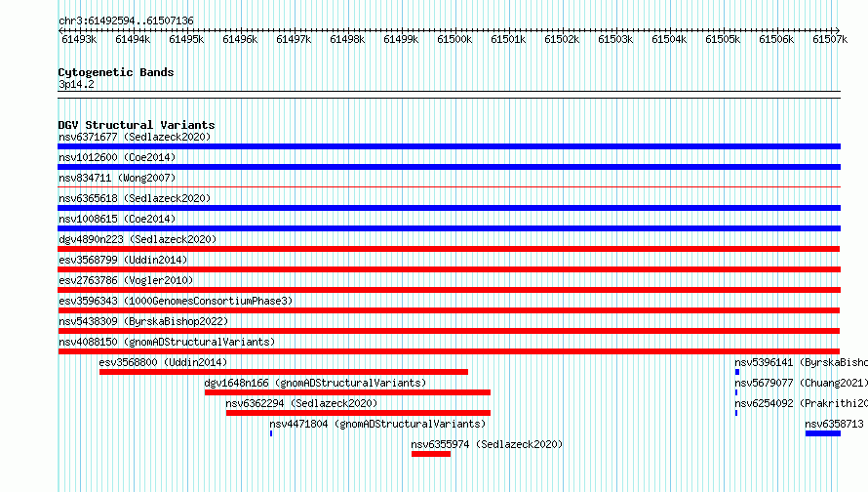Open the nsv6365618 (Sedlazeck2020) label
This screenshot has width=868, height=492.
[135, 198]
